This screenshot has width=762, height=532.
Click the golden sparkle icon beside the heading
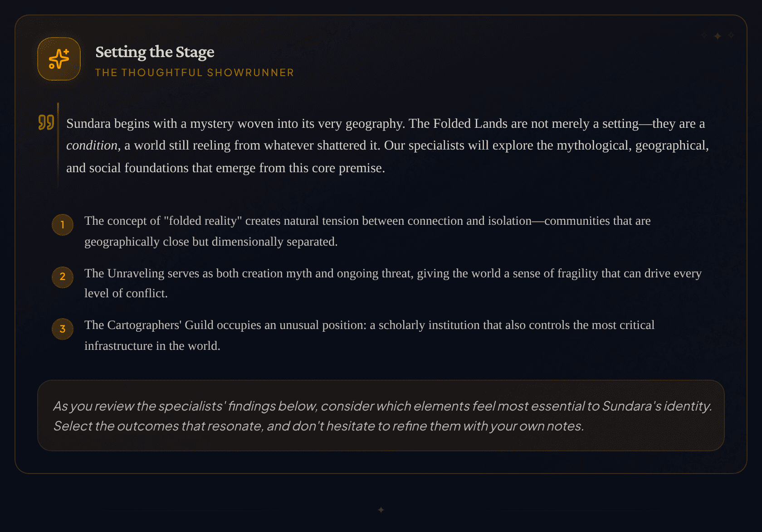(x=59, y=59)
